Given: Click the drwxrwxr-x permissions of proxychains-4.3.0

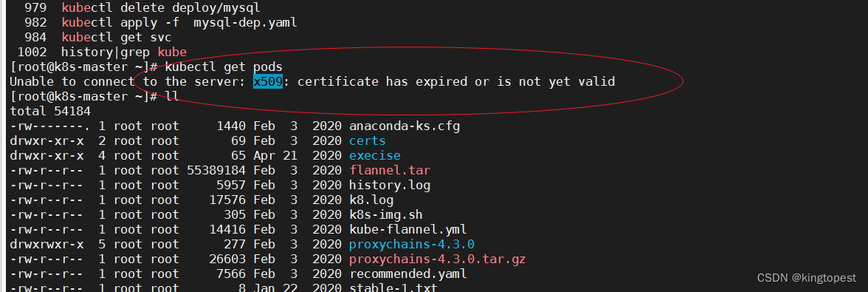Looking at the screenshot, I should point(46,245).
